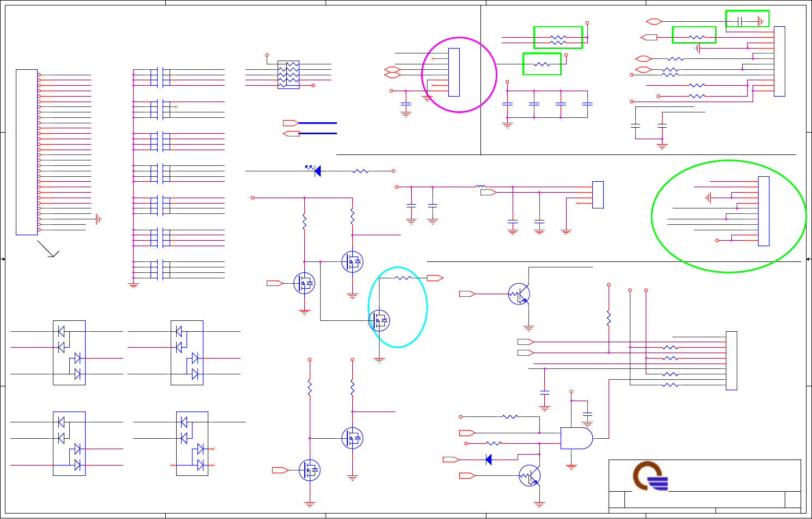The width and height of the screenshot is (812, 519).
Task: Click the connector with four series resistors on its pins
Action: tap(731, 361)
